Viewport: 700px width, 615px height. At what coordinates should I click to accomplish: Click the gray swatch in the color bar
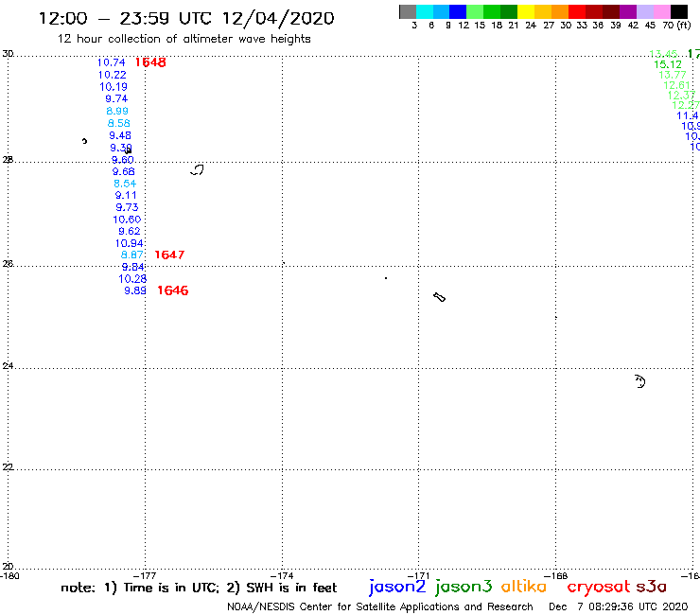click(408, 11)
